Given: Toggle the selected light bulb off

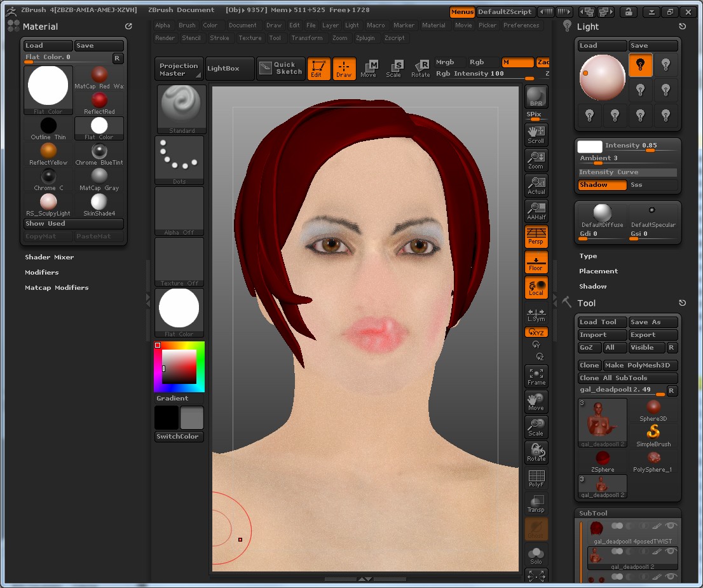Looking at the screenshot, I should pos(641,65).
